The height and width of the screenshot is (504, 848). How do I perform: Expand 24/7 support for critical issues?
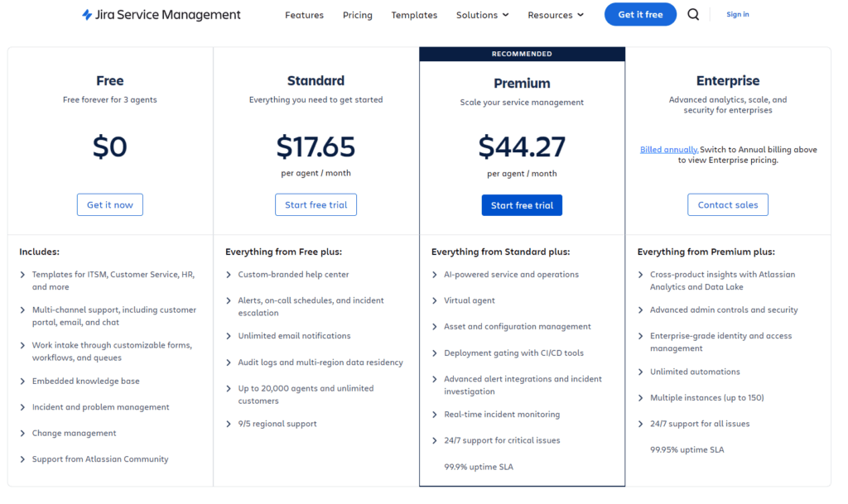tap(496, 440)
